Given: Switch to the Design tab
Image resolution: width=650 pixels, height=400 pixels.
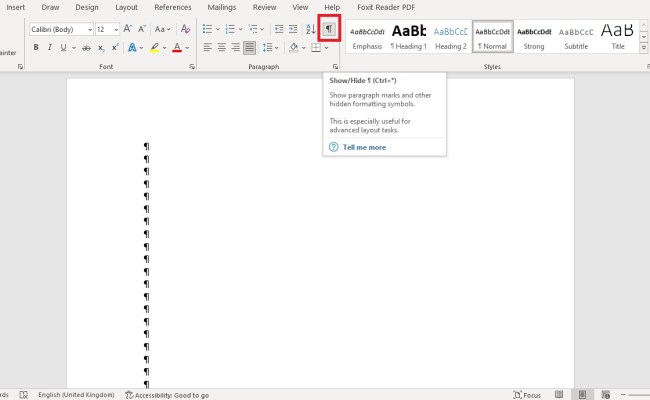Looking at the screenshot, I should tap(87, 7).
